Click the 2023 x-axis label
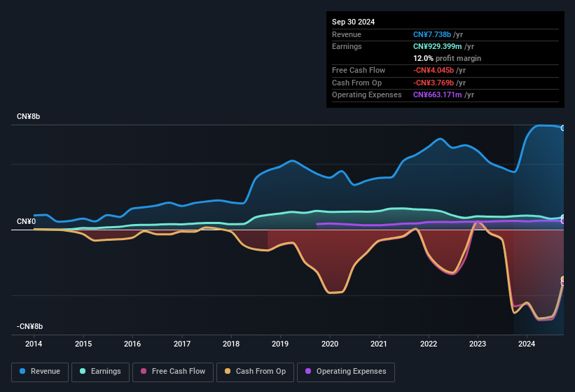 pyautogui.click(x=478, y=344)
